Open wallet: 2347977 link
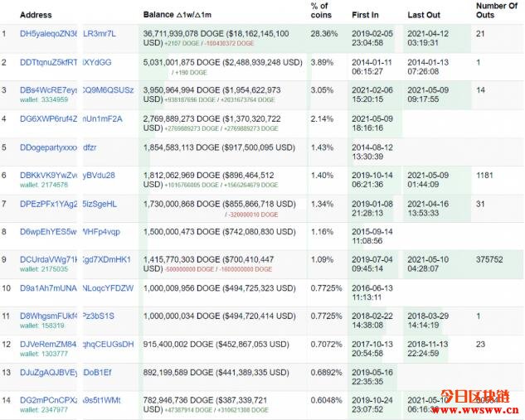The image size is (525, 420). click(44, 409)
